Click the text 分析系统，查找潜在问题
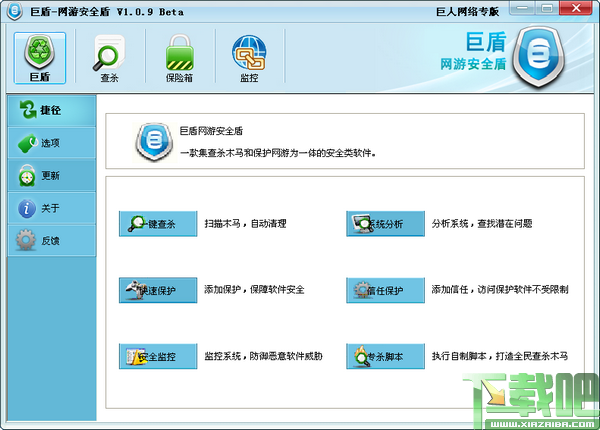The image size is (600, 430). pos(482,223)
